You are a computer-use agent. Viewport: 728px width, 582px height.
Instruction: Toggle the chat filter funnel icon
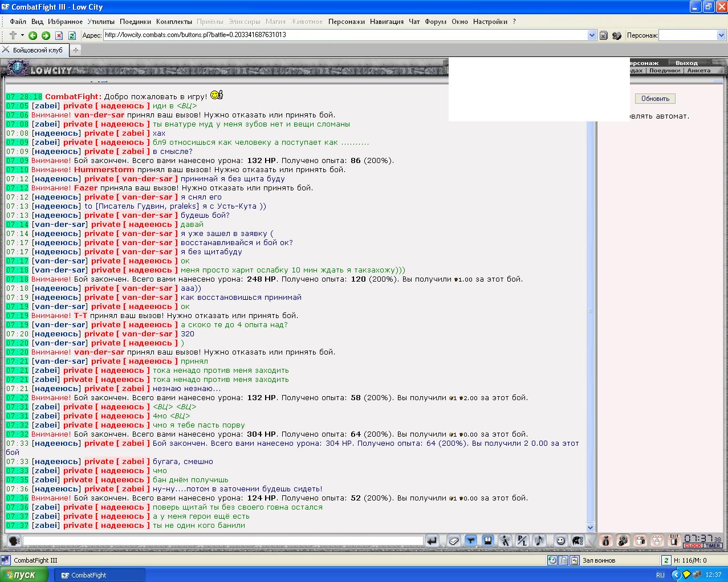471,540
